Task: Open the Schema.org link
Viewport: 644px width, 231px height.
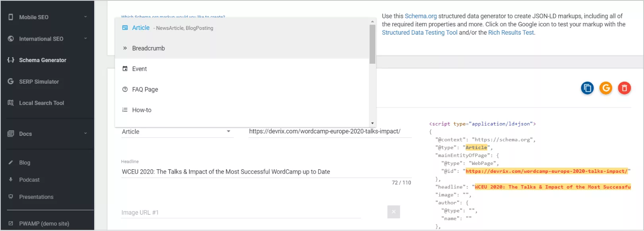Action: click(421, 16)
